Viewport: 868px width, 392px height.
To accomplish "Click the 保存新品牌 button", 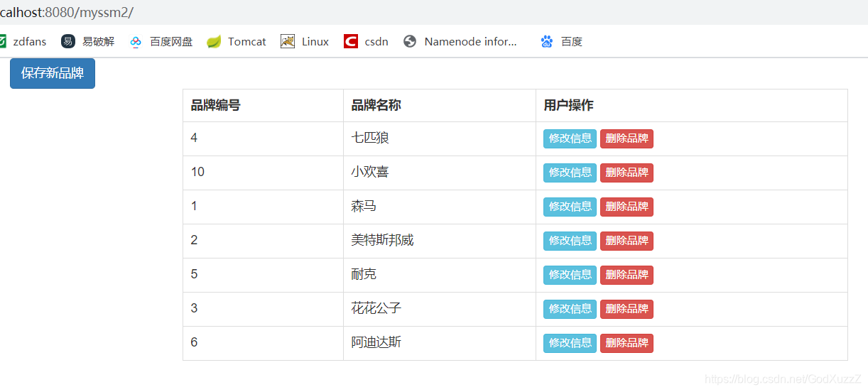I will coord(53,73).
